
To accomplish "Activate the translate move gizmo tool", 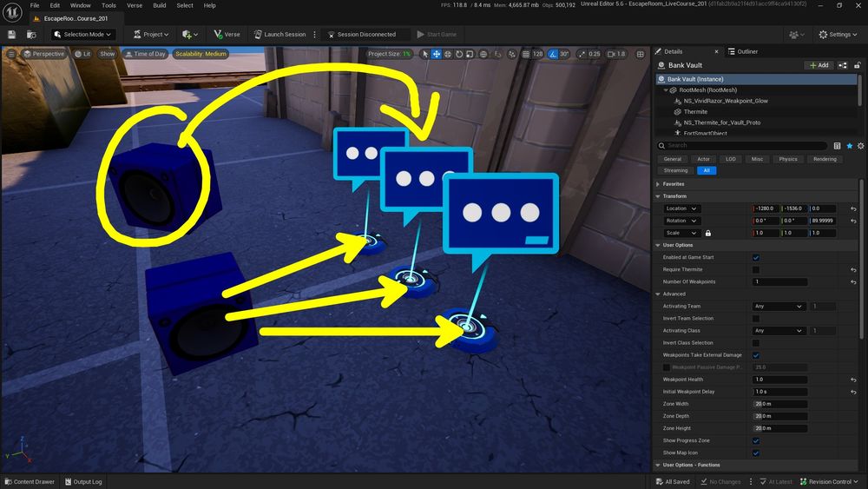I will [437, 54].
